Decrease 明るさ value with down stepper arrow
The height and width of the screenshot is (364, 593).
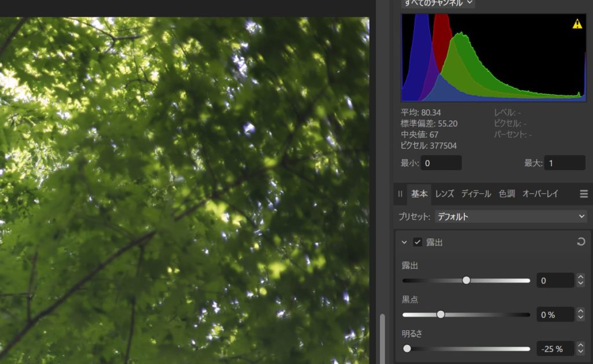pyautogui.click(x=580, y=351)
